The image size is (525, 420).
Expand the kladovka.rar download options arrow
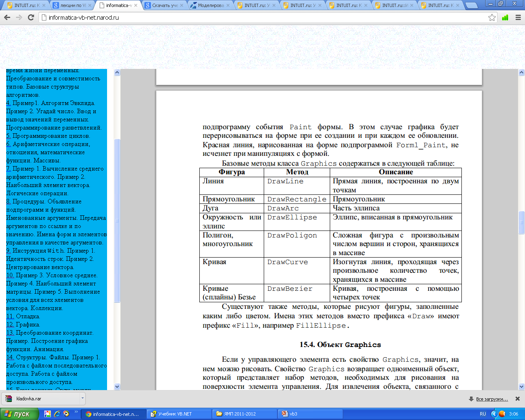[x=82, y=399]
